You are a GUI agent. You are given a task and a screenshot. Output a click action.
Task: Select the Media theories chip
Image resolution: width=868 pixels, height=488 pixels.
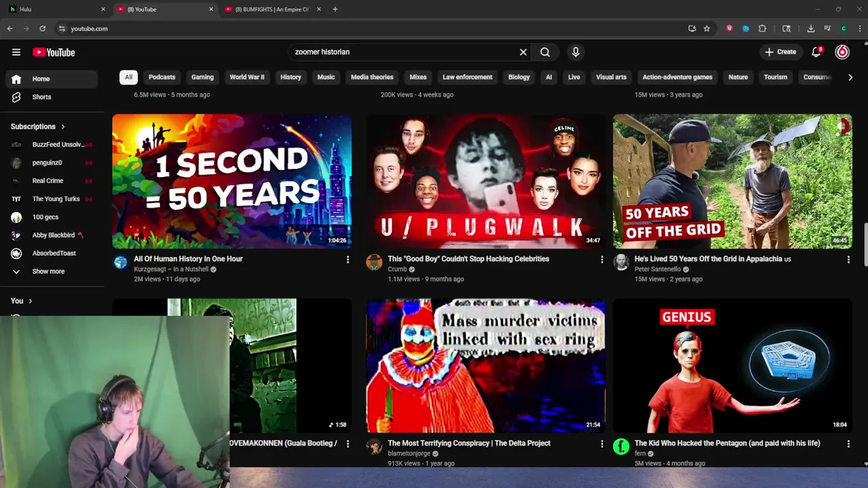point(372,77)
